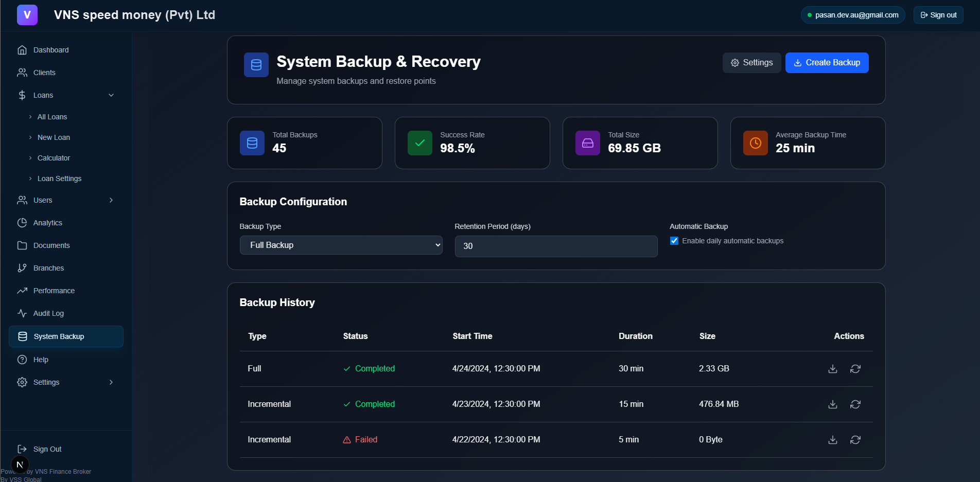Click the 476.84 MB size cell
The height and width of the screenshot is (482, 980).
coord(719,404)
